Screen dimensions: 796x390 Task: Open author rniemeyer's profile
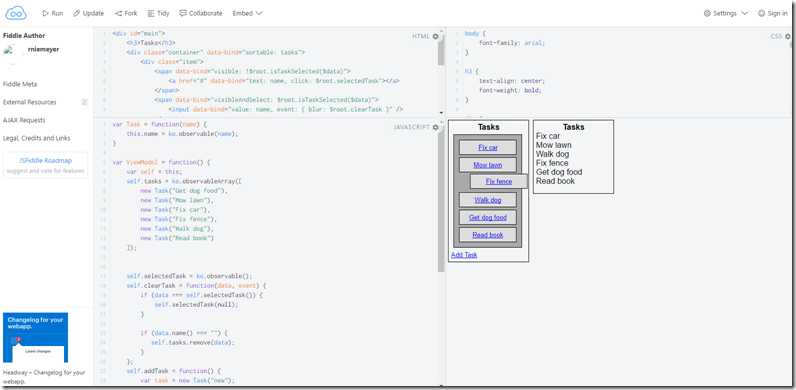pyautogui.click(x=44, y=49)
